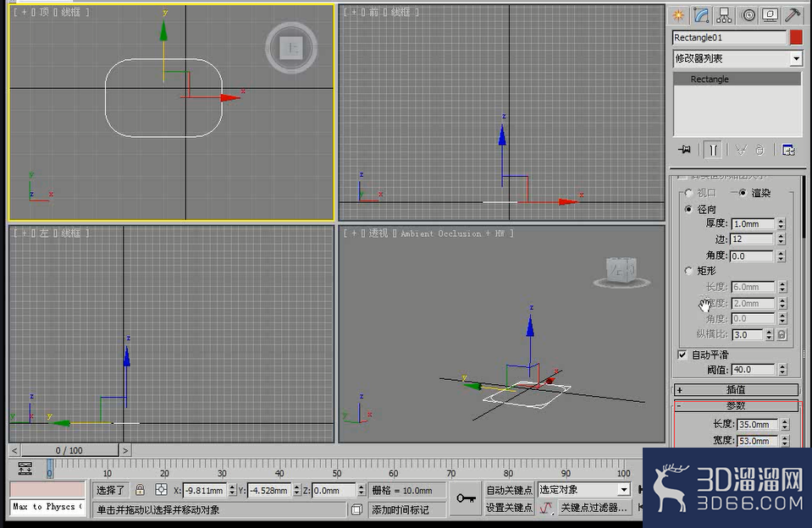
Task: Expand the Interpolation rollout
Action: [x=736, y=389]
